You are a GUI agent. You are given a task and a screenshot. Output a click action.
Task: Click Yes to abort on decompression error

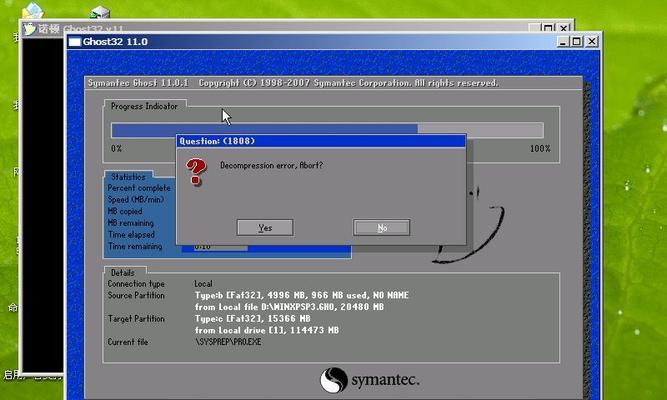coord(265,228)
